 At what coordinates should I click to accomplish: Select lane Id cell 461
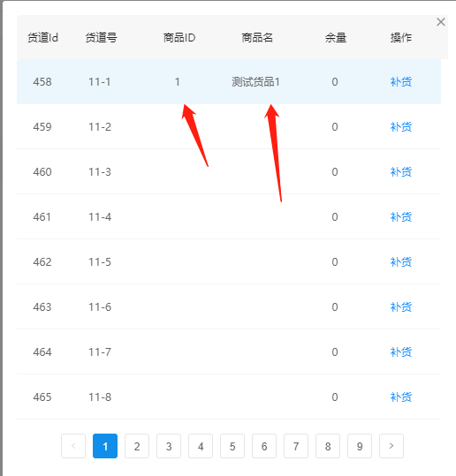[x=42, y=217]
